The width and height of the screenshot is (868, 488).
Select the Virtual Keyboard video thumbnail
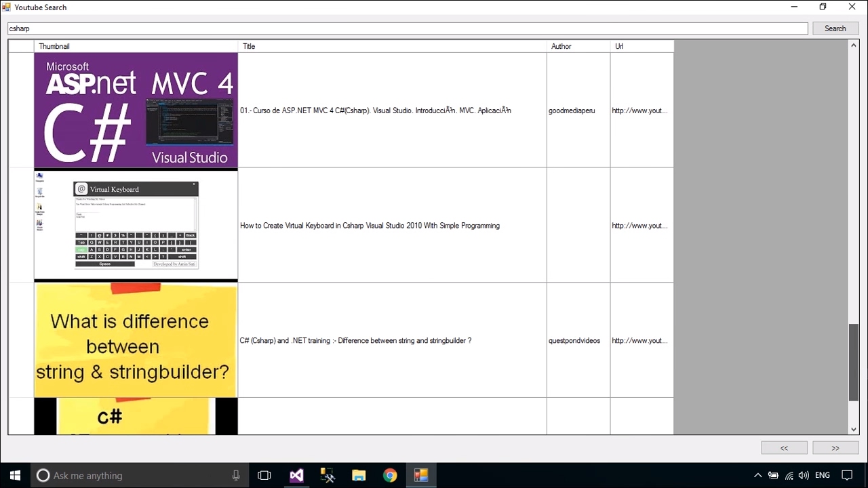(x=136, y=225)
